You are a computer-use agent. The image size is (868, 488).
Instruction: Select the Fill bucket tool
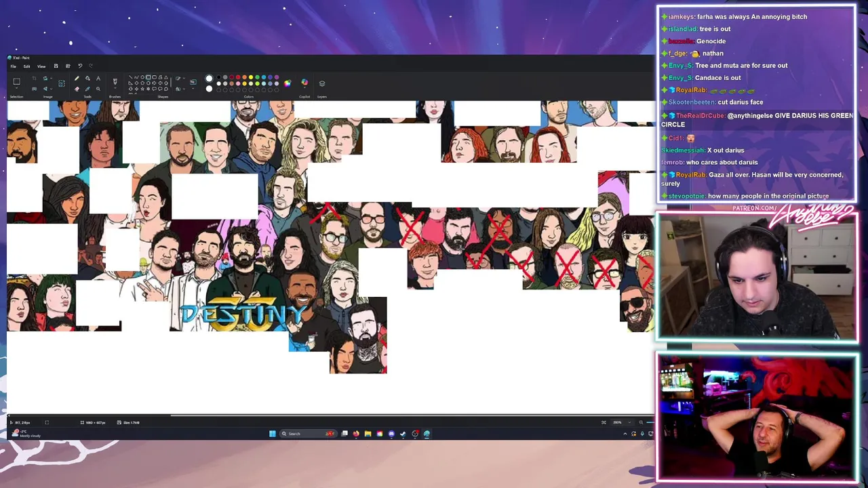pos(87,79)
